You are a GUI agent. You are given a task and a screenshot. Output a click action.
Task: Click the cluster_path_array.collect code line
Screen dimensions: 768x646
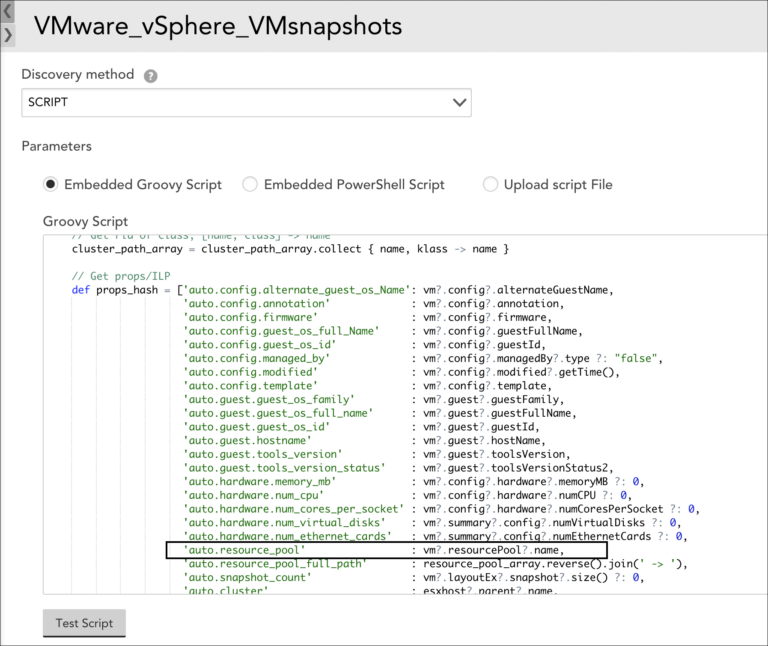click(290, 249)
